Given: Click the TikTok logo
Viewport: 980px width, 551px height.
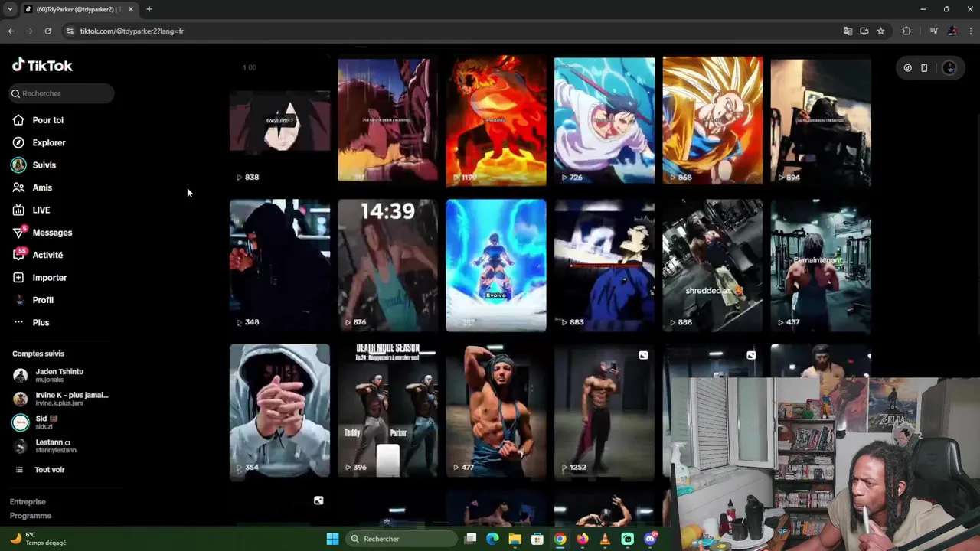Looking at the screenshot, I should pyautogui.click(x=42, y=66).
